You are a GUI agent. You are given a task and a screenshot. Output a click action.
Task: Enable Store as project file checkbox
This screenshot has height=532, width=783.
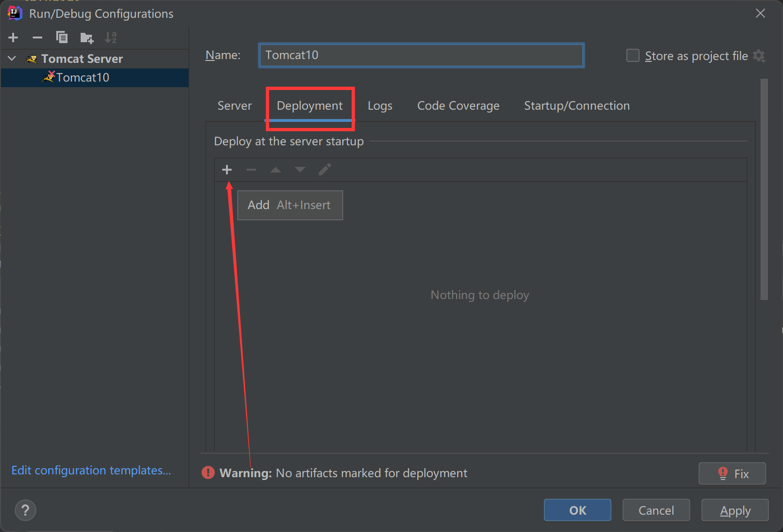(633, 56)
